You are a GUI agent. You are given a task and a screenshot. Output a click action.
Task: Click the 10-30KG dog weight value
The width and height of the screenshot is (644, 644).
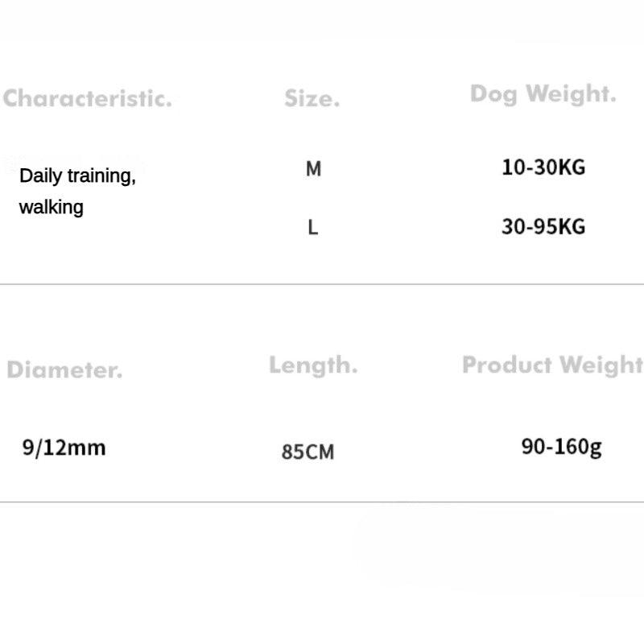coord(543,168)
